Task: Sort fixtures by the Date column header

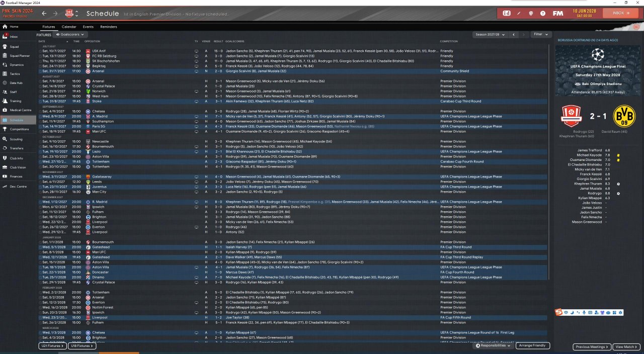Action: [x=42, y=41]
